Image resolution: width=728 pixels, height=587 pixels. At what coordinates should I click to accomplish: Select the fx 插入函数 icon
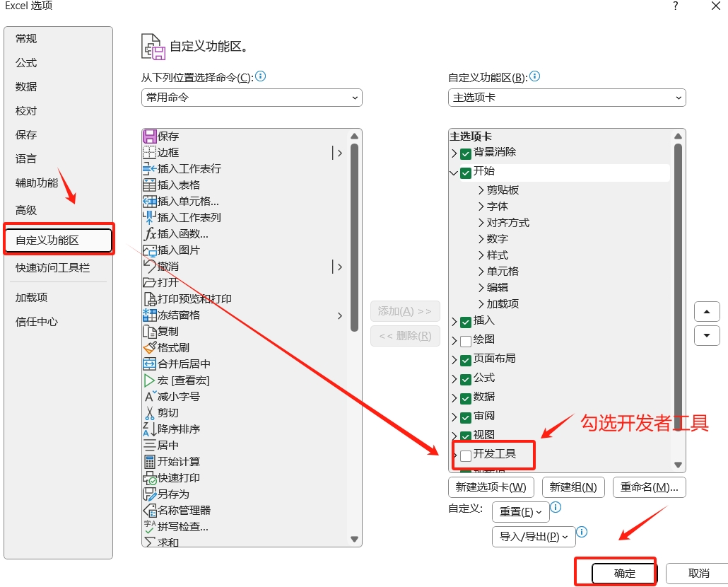click(x=150, y=233)
